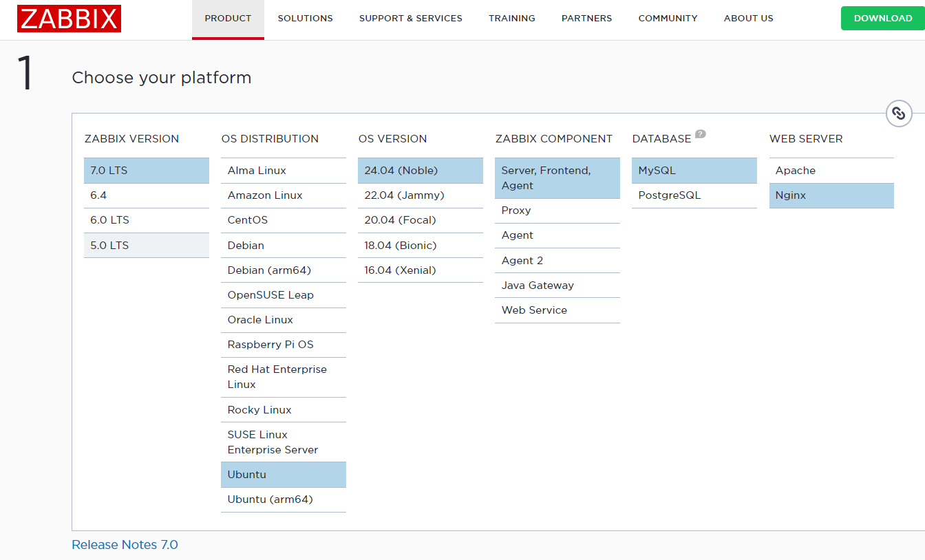Open the Support & Services menu
The image size is (925, 560).
[x=411, y=19]
